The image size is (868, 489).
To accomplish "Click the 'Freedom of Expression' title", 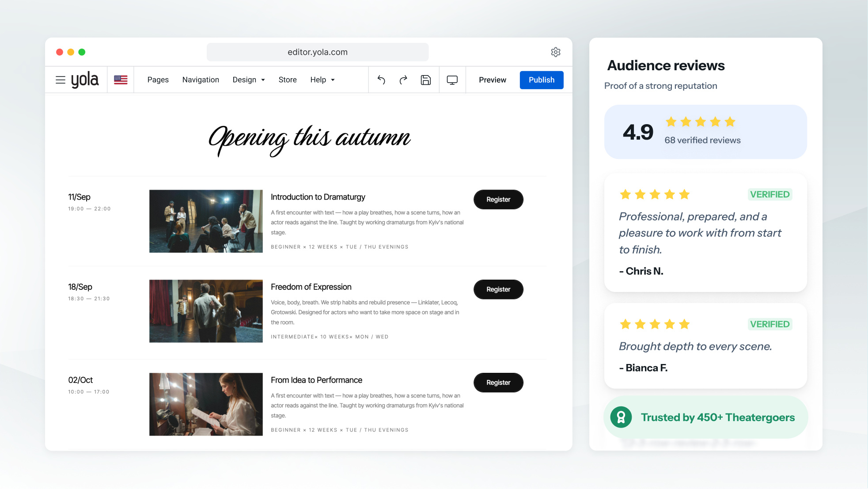I will pyautogui.click(x=311, y=287).
